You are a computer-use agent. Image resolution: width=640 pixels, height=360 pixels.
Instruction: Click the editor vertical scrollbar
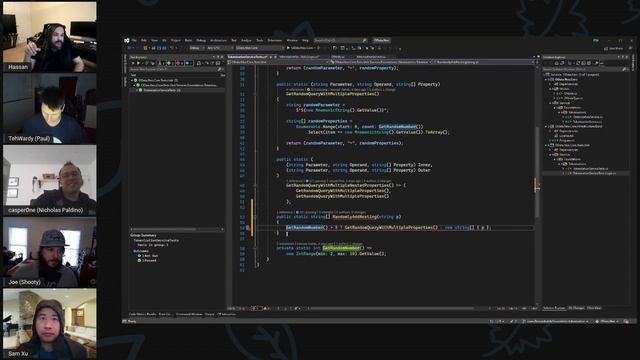tap(537, 171)
